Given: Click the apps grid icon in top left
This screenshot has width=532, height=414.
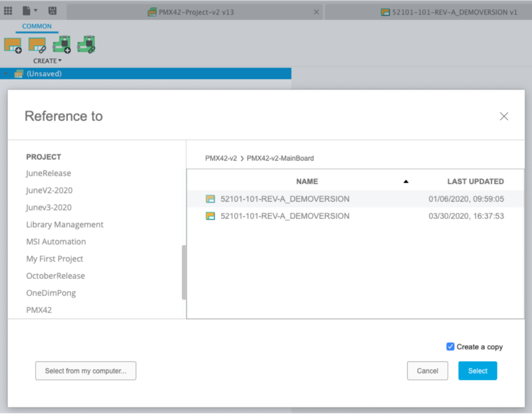Looking at the screenshot, I should (8, 10).
